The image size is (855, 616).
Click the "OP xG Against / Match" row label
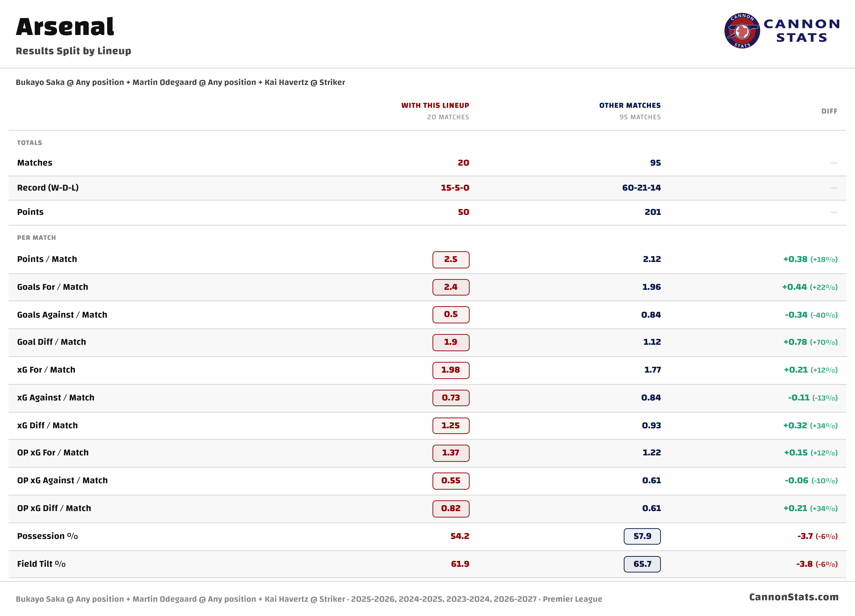point(63,481)
